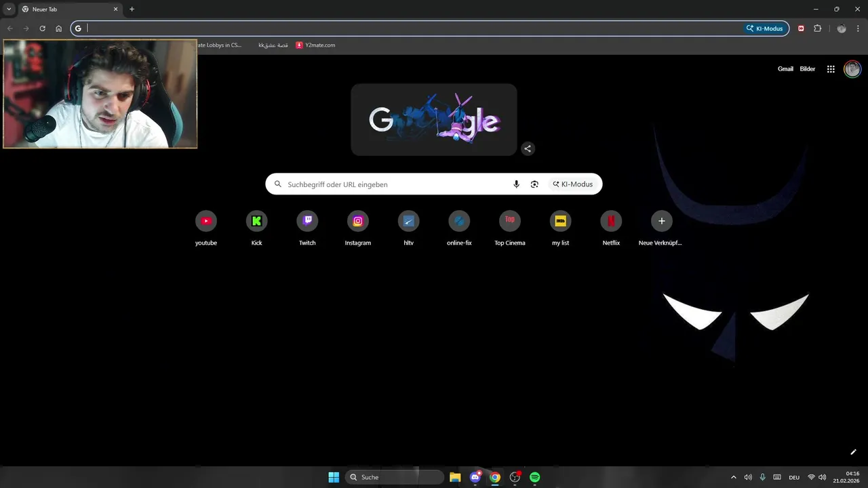Image resolution: width=868 pixels, height=488 pixels.
Task: Open the Google apps grid
Action: point(831,69)
